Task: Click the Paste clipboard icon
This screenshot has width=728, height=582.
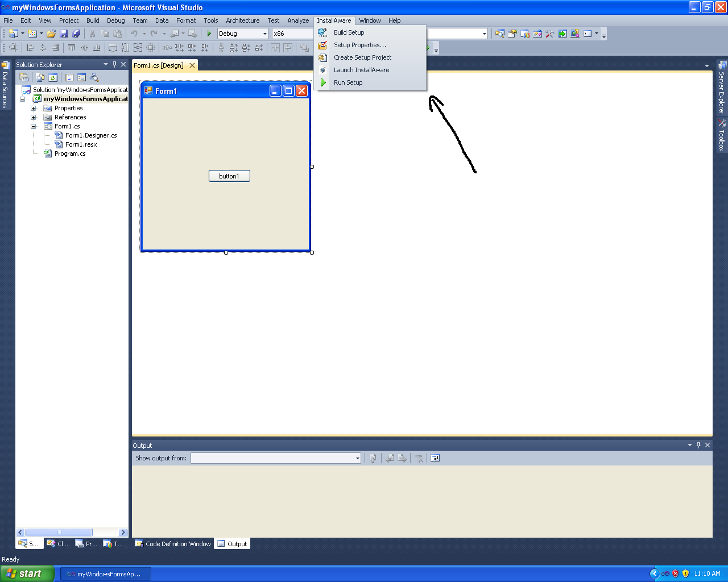Action: 117,34
